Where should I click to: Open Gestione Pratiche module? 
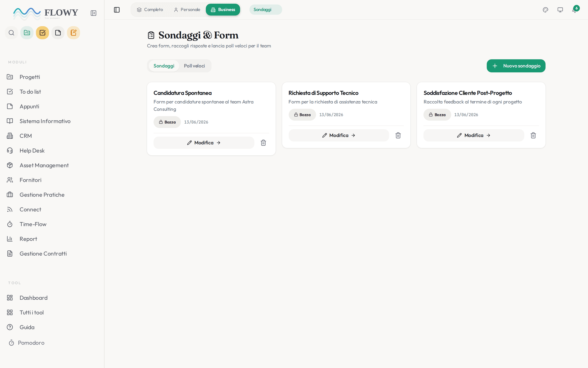pos(52,195)
